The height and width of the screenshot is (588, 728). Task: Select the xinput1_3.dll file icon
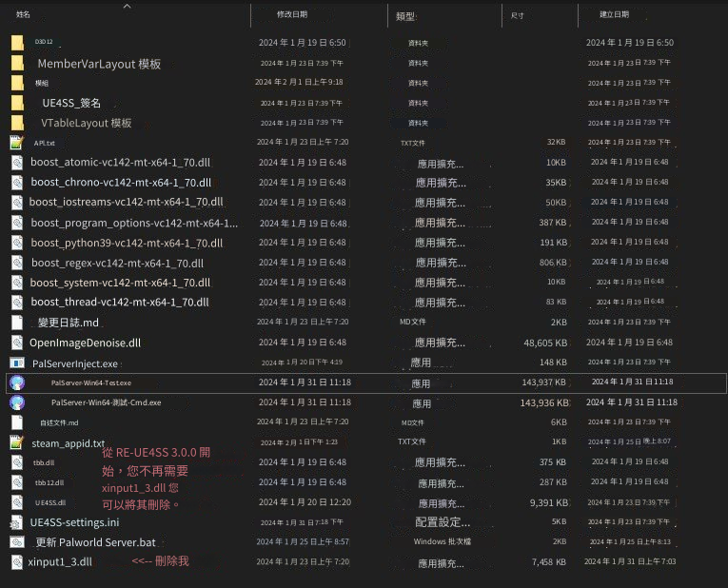tap(17, 562)
